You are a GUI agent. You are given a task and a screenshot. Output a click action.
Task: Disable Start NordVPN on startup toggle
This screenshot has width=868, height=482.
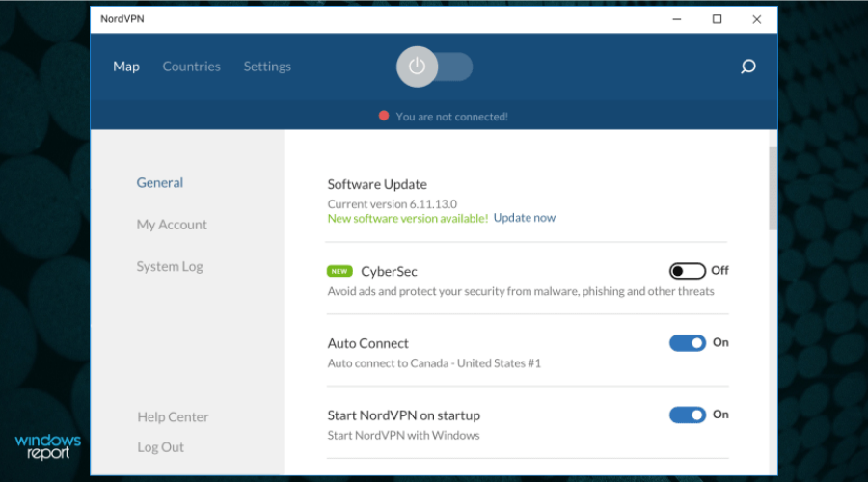click(688, 415)
